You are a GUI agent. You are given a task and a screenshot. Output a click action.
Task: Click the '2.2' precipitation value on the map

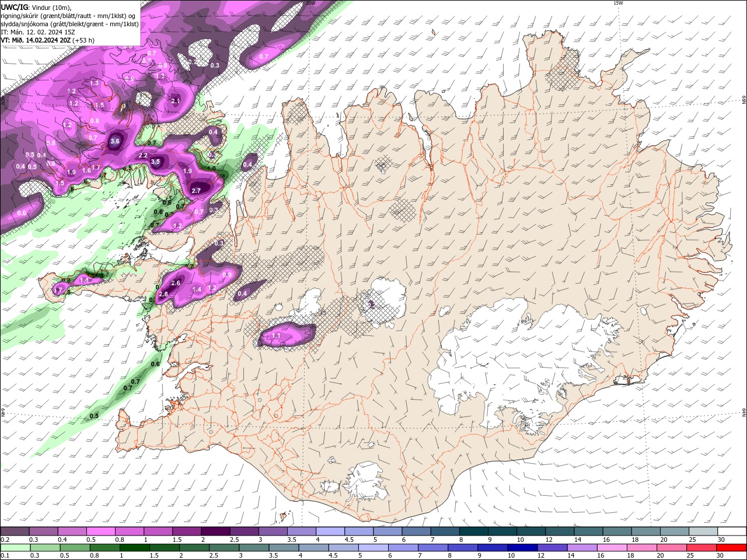click(143, 156)
